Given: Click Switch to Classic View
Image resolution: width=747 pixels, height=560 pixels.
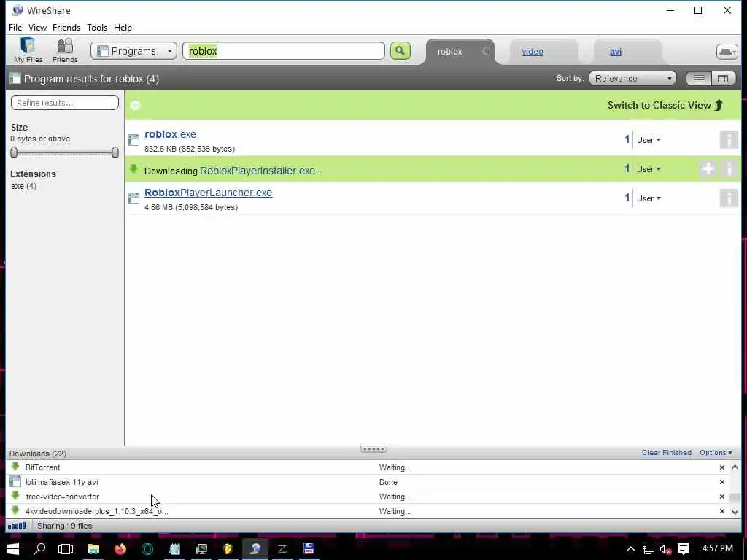Looking at the screenshot, I should pos(665,105).
